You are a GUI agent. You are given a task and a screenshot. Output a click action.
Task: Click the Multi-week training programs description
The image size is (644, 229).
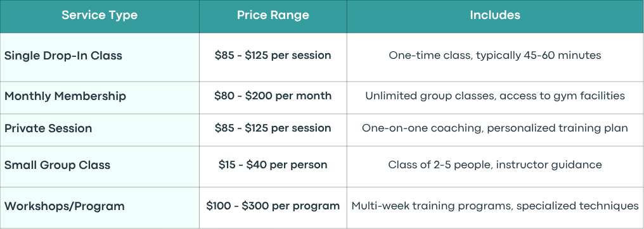point(495,206)
